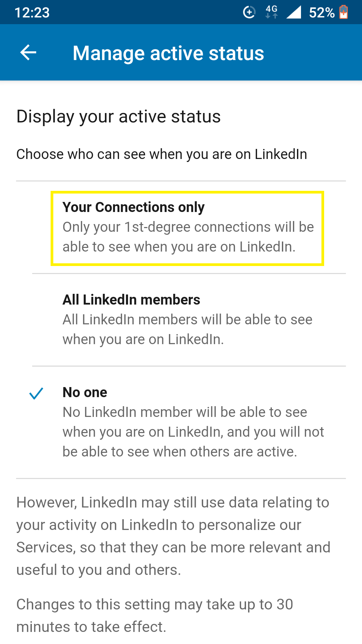Click the battery percentage text
This screenshot has height=644, width=362.
click(322, 12)
